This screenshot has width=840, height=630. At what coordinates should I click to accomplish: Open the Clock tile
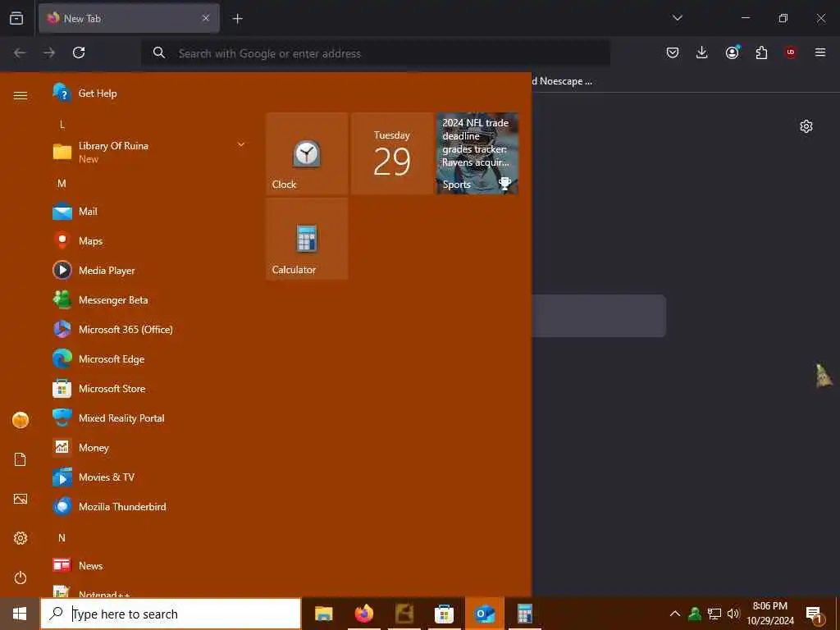tap(307, 153)
